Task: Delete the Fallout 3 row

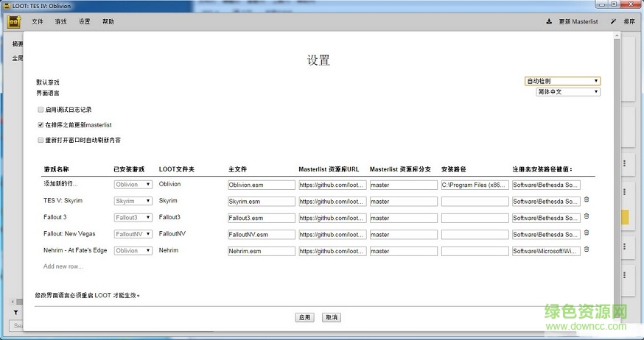Action: pyautogui.click(x=587, y=216)
